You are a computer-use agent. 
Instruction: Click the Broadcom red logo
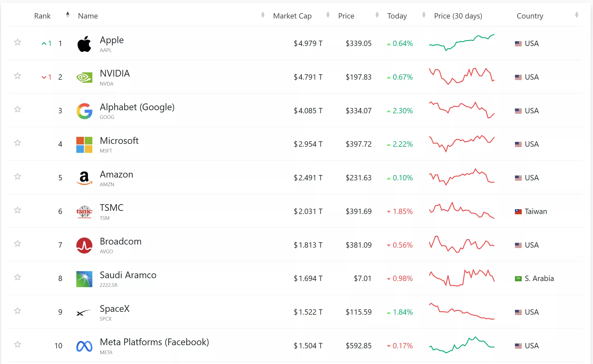(84, 245)
